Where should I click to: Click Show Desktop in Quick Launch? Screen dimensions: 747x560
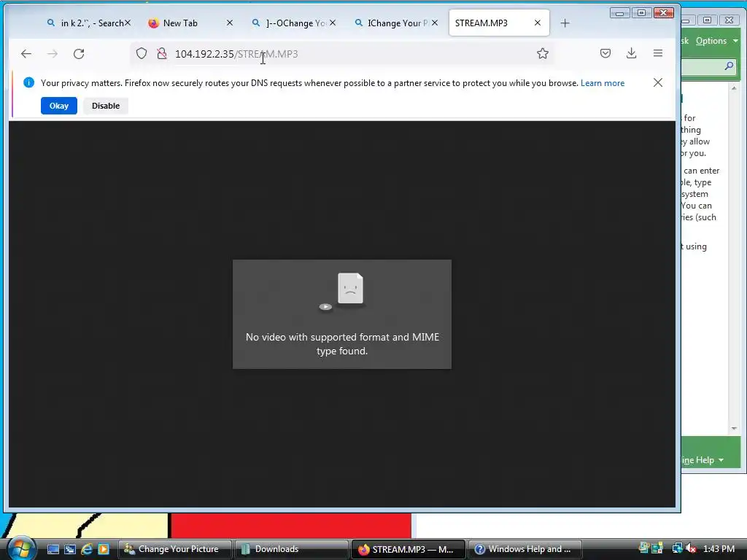(53, 549)
